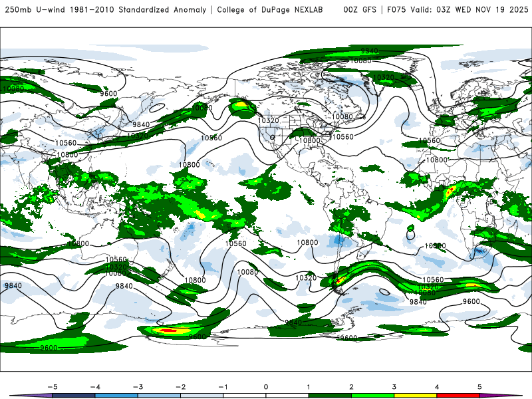Click the 9840 contour label near the Arctic top
The image size is (532, 399).
tap(370, 51)
